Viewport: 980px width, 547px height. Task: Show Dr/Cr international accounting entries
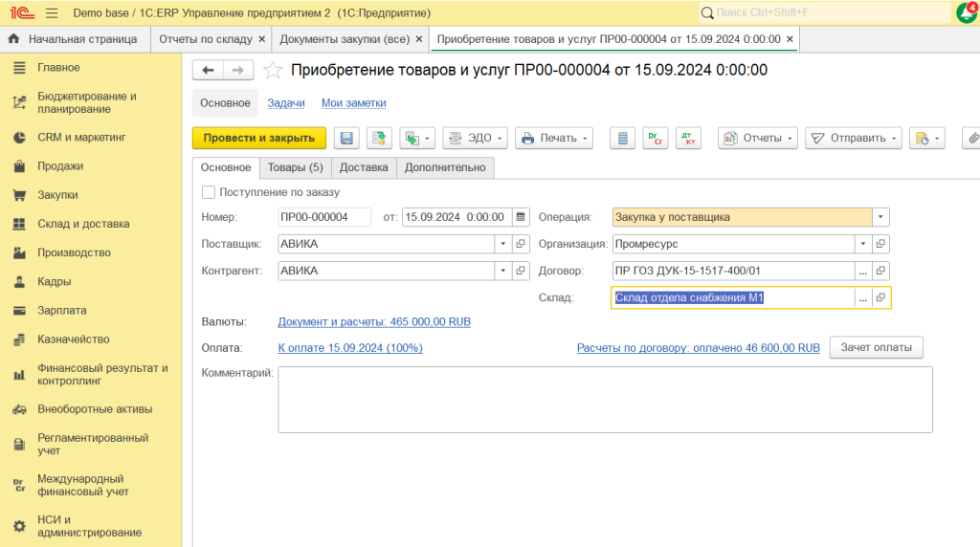click(x=655, y=138)
